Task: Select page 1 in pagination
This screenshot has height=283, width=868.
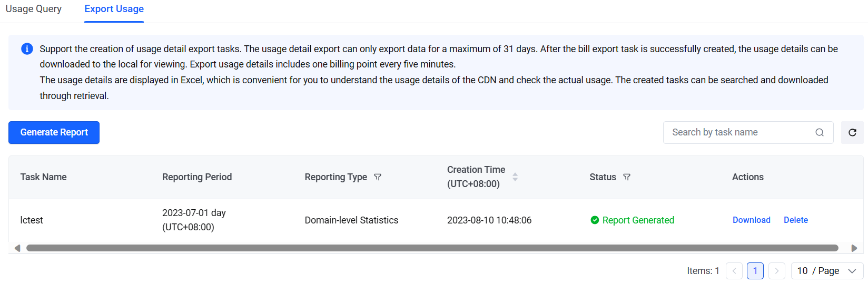Action: click(755, 271)
